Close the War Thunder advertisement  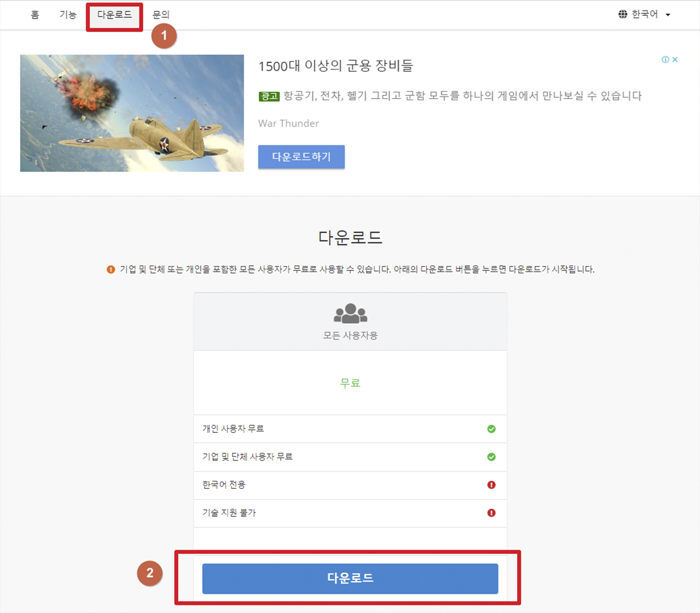click(x=675, y=60)
